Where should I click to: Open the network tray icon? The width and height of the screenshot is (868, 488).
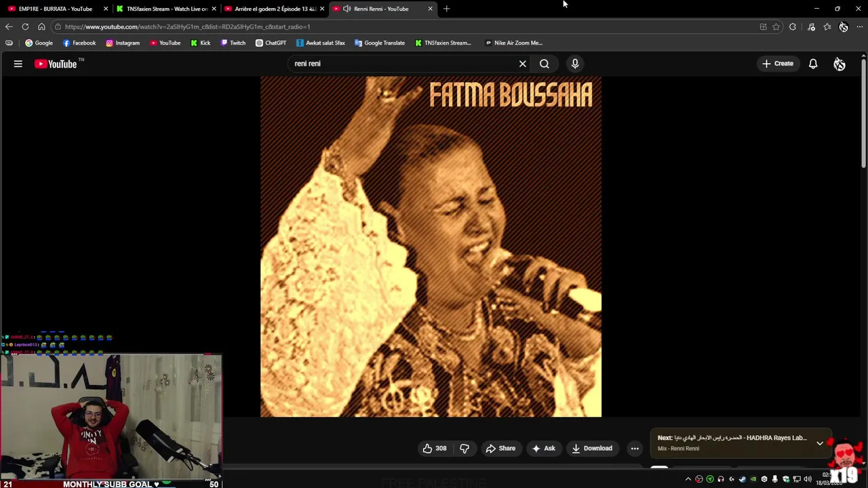point(797,479)
